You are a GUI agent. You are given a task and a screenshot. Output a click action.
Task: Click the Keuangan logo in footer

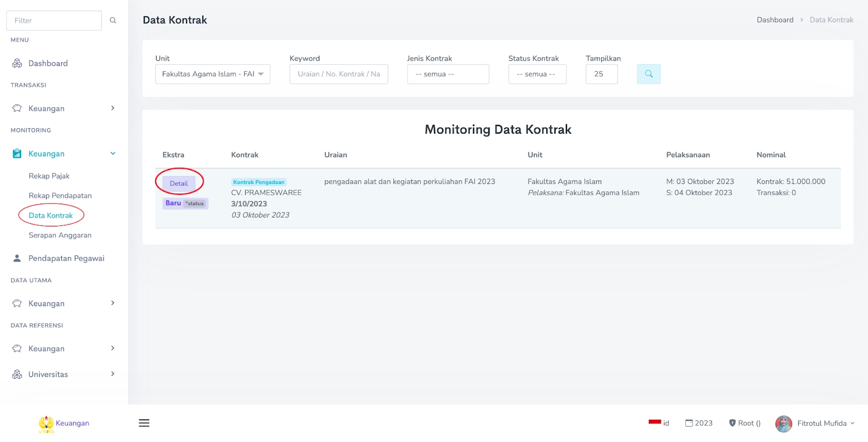pos(47,424)
